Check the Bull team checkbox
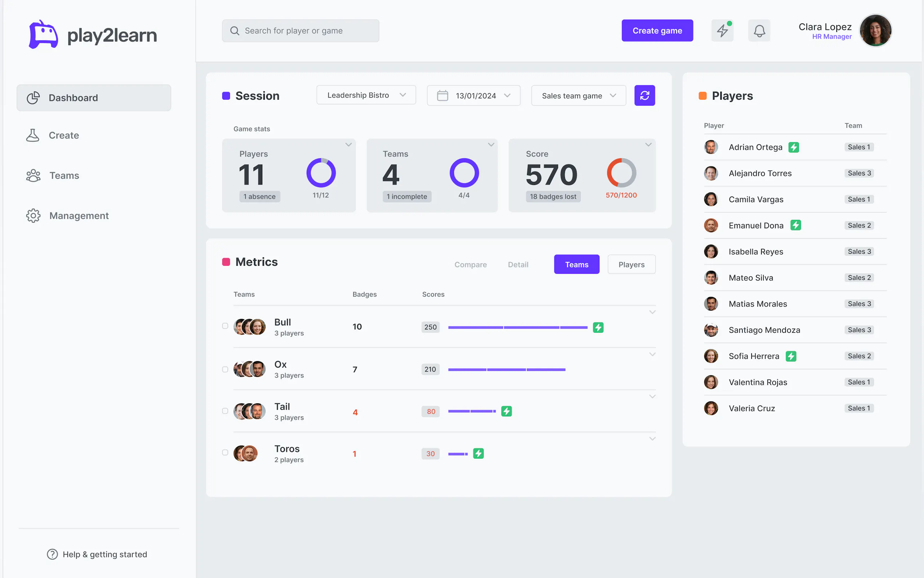 click(225, 326)
